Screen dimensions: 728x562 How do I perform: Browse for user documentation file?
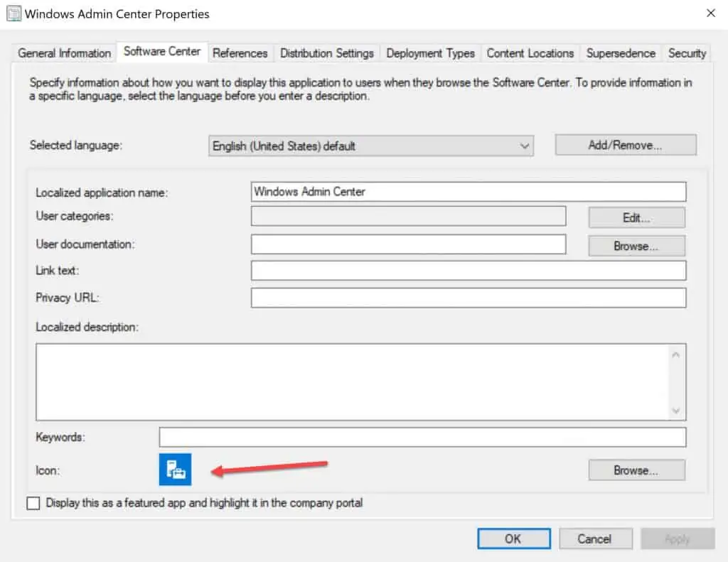pos(636,246)
